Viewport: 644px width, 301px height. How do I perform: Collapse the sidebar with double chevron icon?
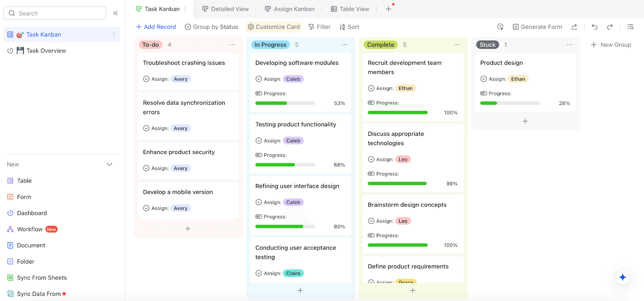point(116,13)
